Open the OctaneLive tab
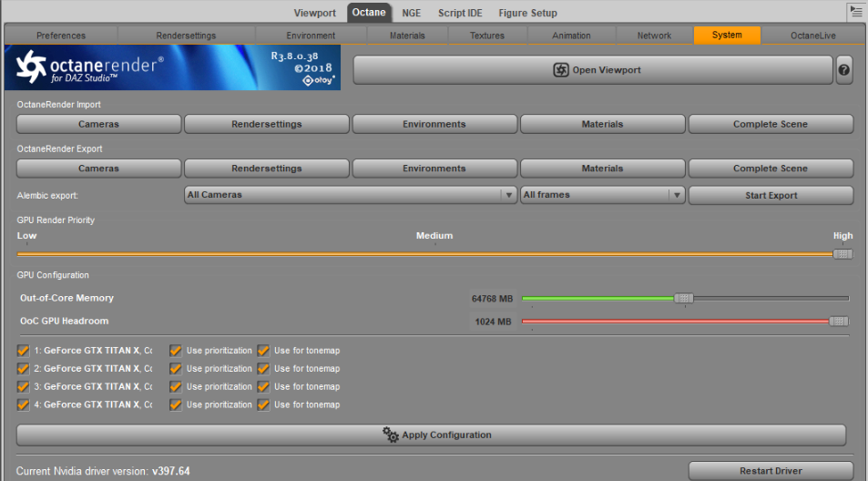 [x=813, y=36]
